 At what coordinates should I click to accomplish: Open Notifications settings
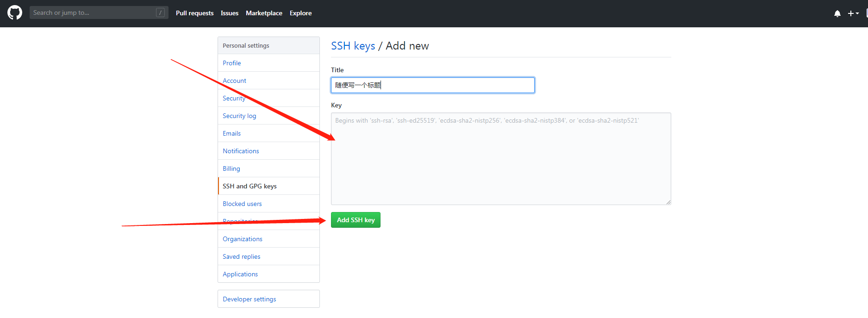pyautogui.click(x=269, y=151)
